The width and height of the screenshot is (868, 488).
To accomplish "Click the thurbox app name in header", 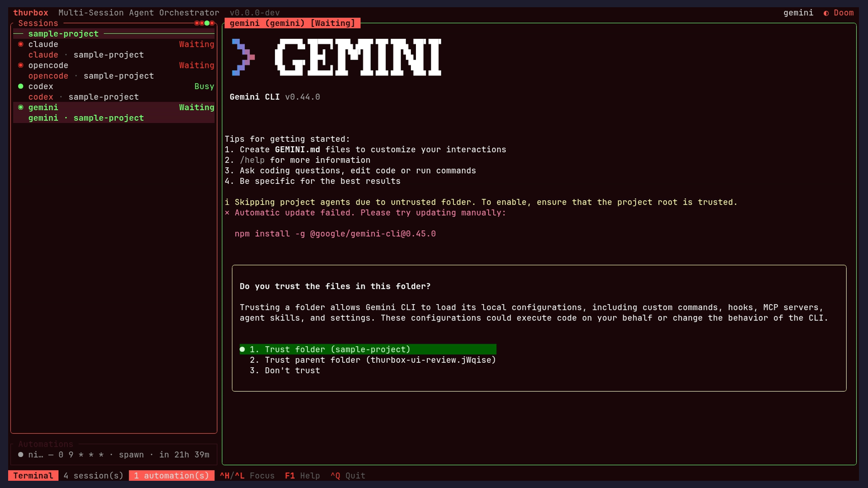I will 31,13.
